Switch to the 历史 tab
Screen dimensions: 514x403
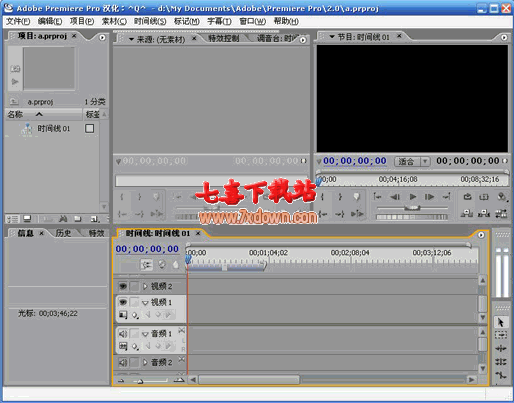coord(63,233)
